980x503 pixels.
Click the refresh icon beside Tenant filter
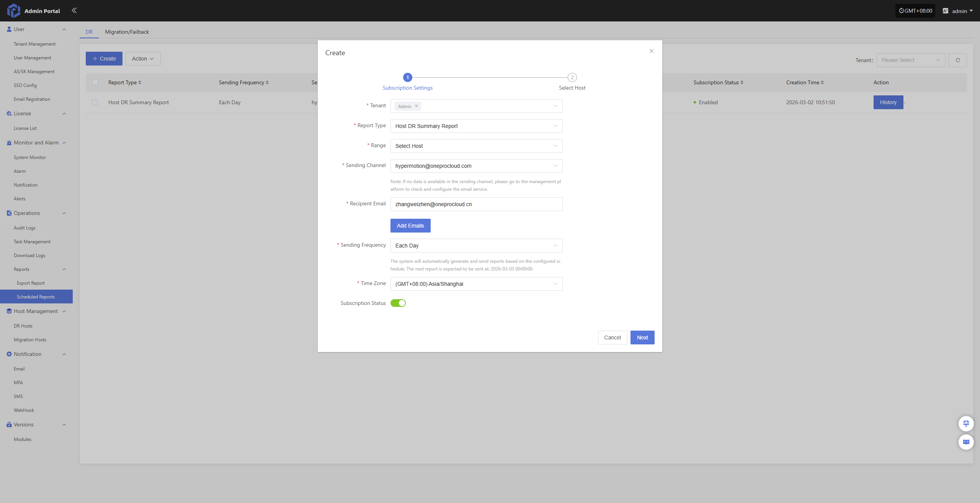coord(957,60)
